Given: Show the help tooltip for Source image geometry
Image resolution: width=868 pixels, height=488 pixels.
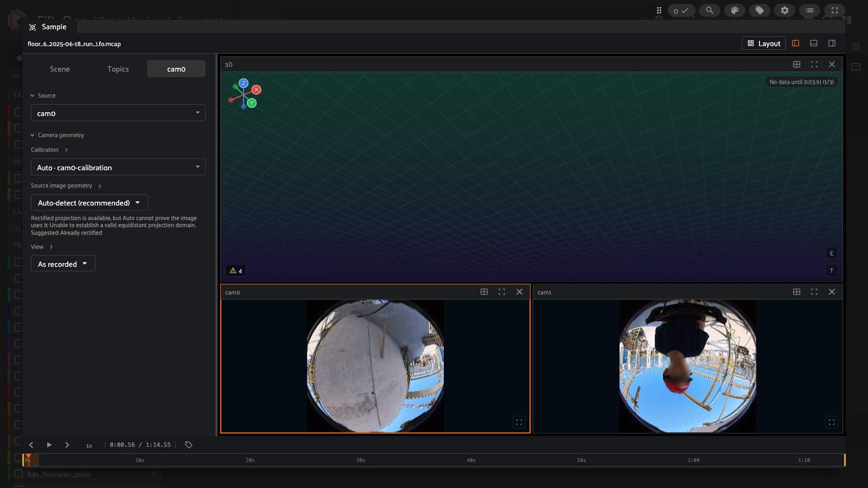Looking at the screenshot, I should click(100, 186).
